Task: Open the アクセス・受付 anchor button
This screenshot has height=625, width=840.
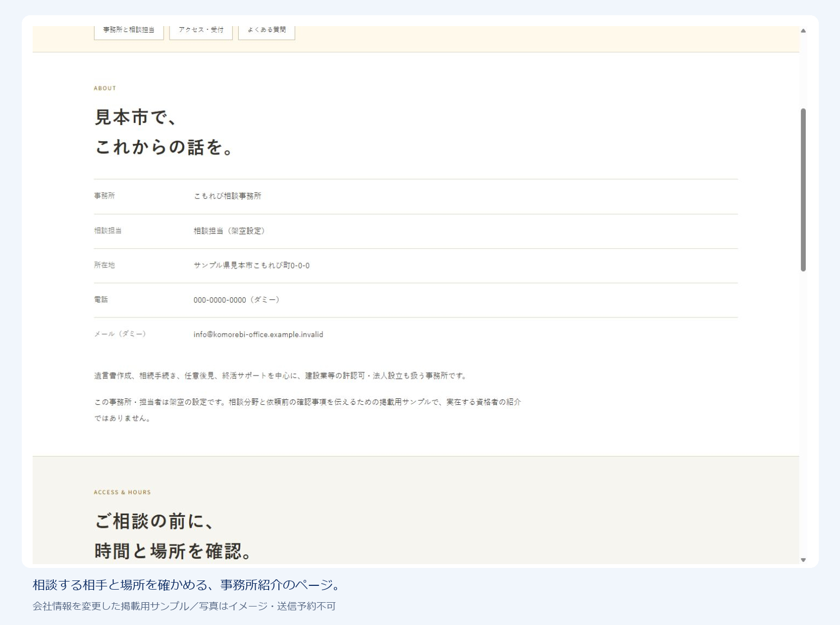Action: 201,32
